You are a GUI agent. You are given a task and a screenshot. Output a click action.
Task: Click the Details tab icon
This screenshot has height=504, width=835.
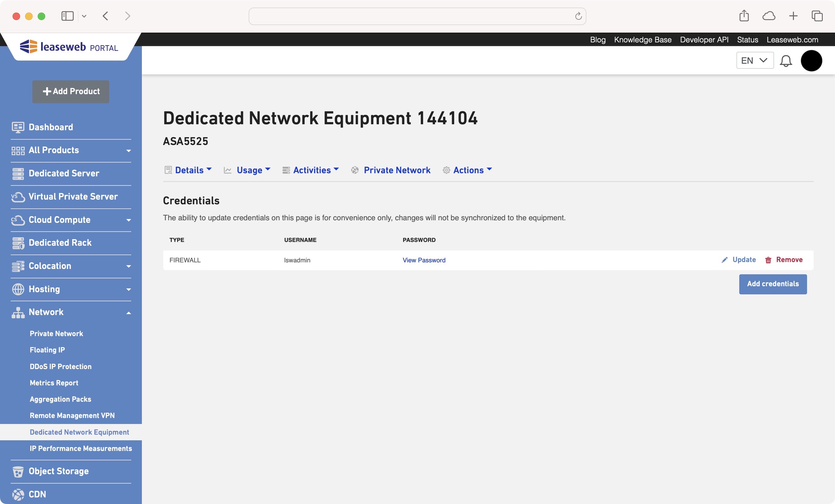pyautogui.click(x=168, y=170)
